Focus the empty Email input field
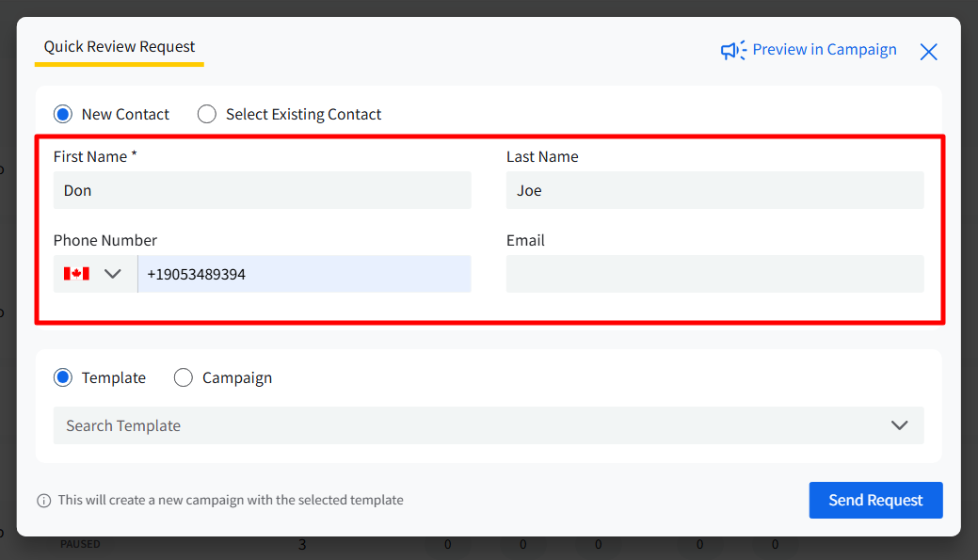 [x=714, y=274]
